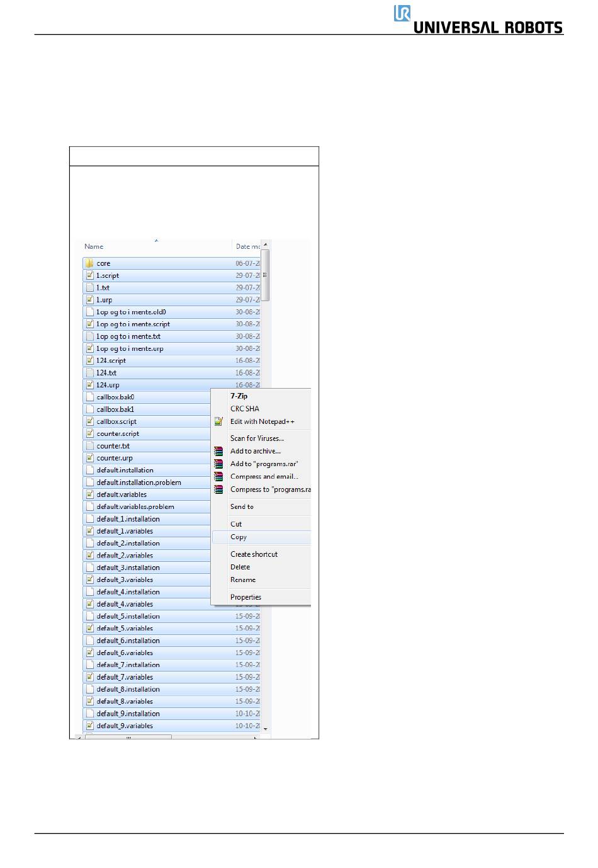Select the file default_6.installation
This screenshot has height=868, width=598.
click(x=171, y=641)
